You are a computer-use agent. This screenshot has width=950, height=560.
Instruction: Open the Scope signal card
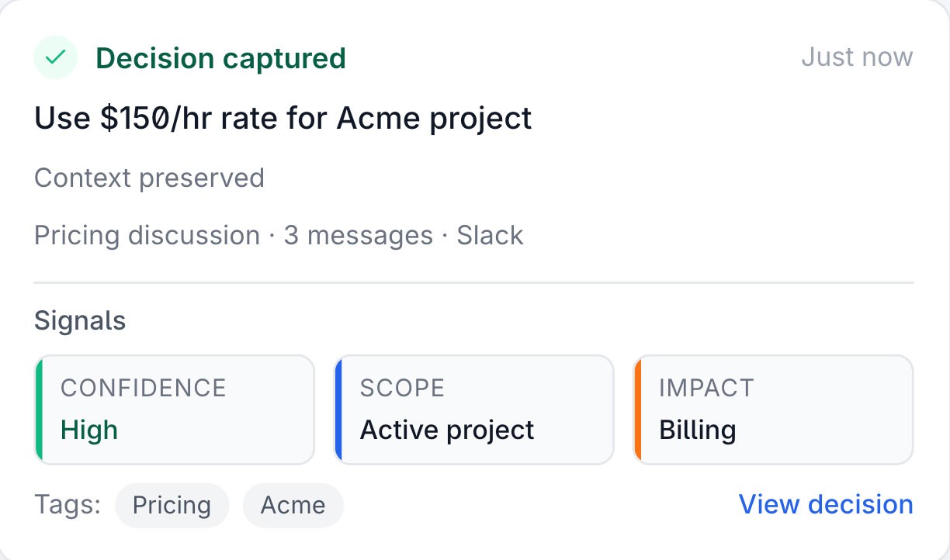(474, 410)
